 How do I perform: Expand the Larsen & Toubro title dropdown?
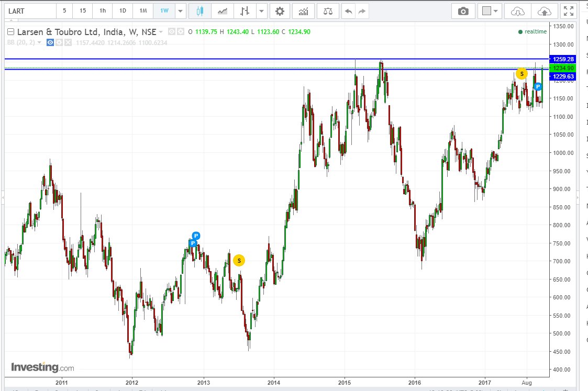coord(161,32)
